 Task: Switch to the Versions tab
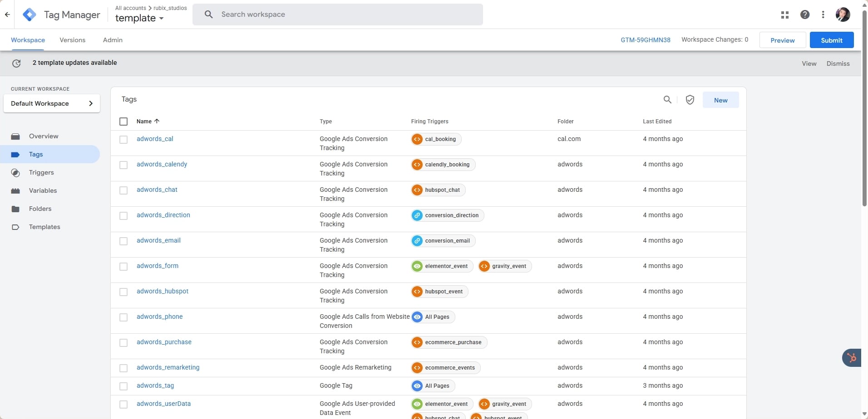(x=72, y=40)
